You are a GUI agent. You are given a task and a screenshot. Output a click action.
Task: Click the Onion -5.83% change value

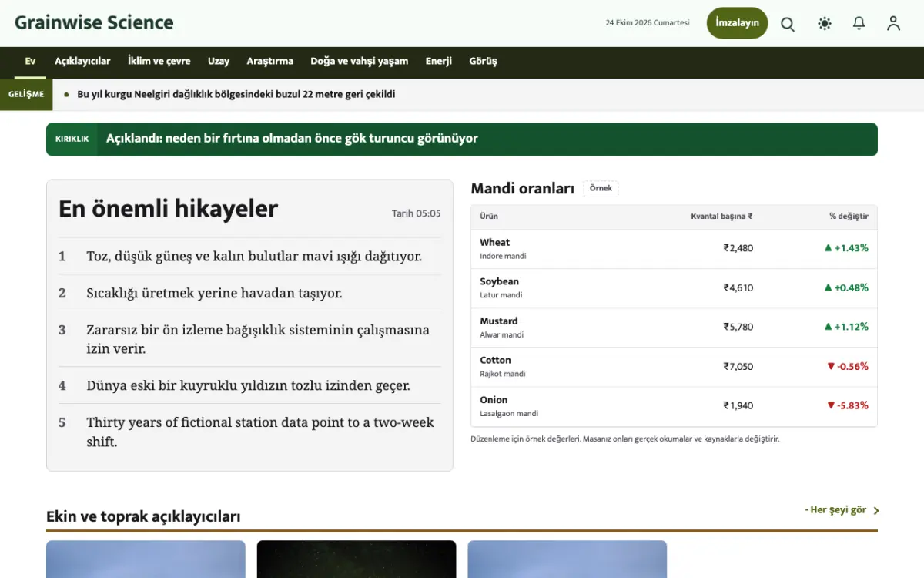pos(848,405)
